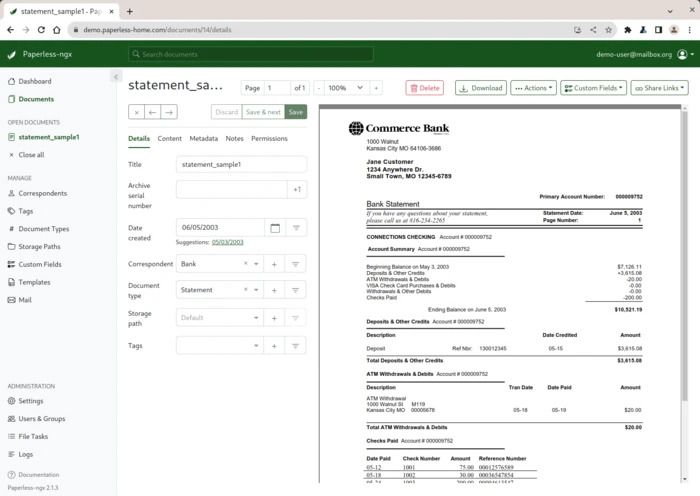Reload the browser page
The width and height of the screenshot is (700, 496).
pos(41,30)
